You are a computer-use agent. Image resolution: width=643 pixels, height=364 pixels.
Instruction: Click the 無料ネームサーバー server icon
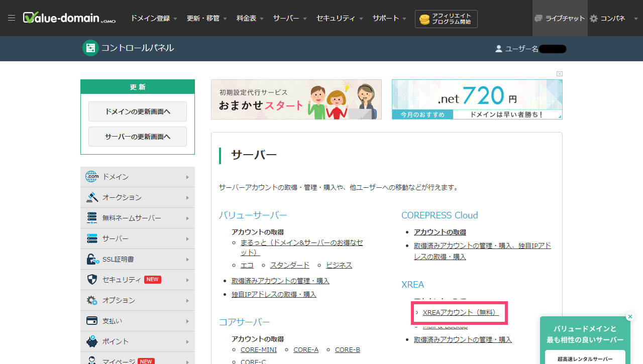coord(92,218)
